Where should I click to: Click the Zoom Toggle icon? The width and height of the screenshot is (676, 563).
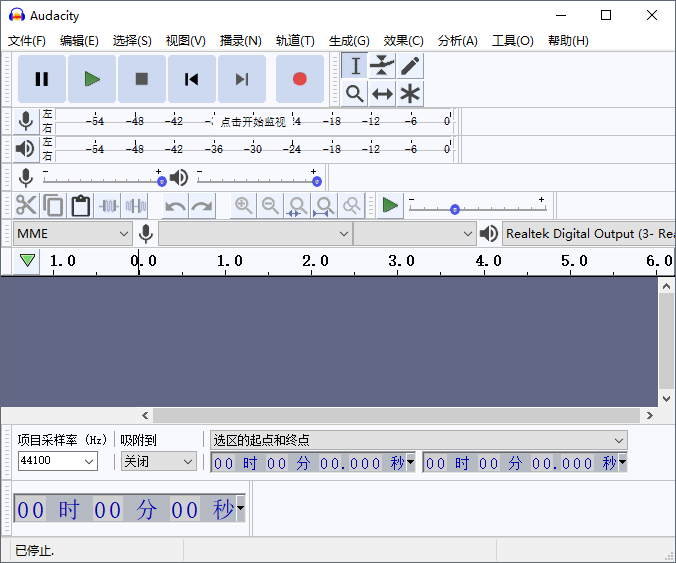pyautogui.click(x=352, y=206)
